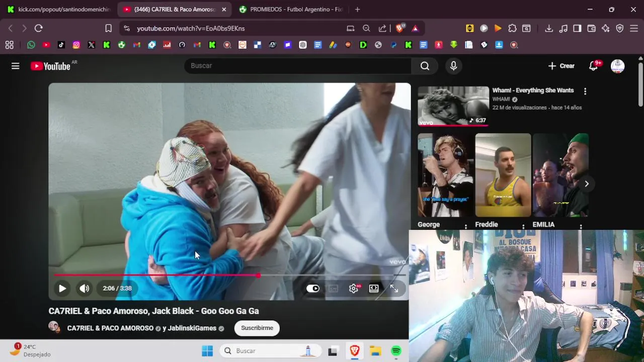Open the Crear upload menu
The width and height of the screenshot is (644, 362).
coord(561,66)
